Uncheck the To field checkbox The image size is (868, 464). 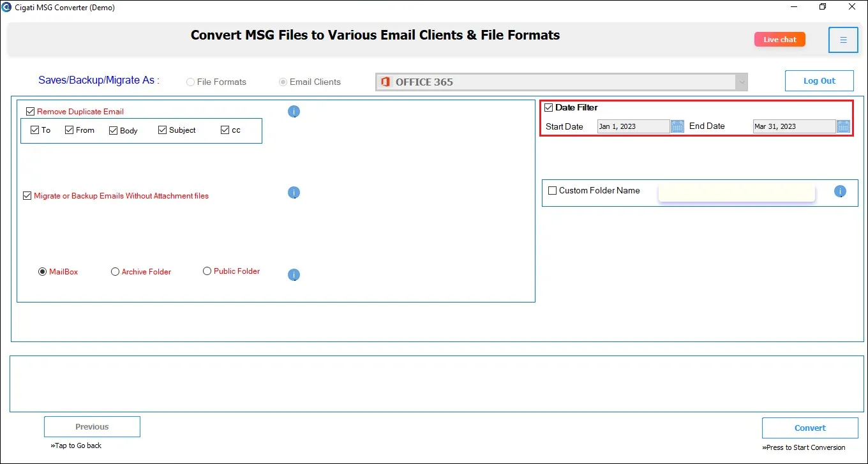34,130
